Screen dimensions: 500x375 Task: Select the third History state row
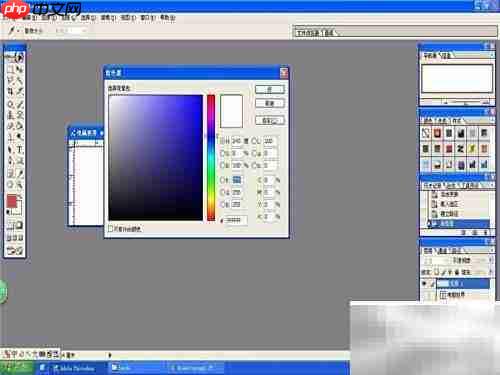(x=459, y=214)
